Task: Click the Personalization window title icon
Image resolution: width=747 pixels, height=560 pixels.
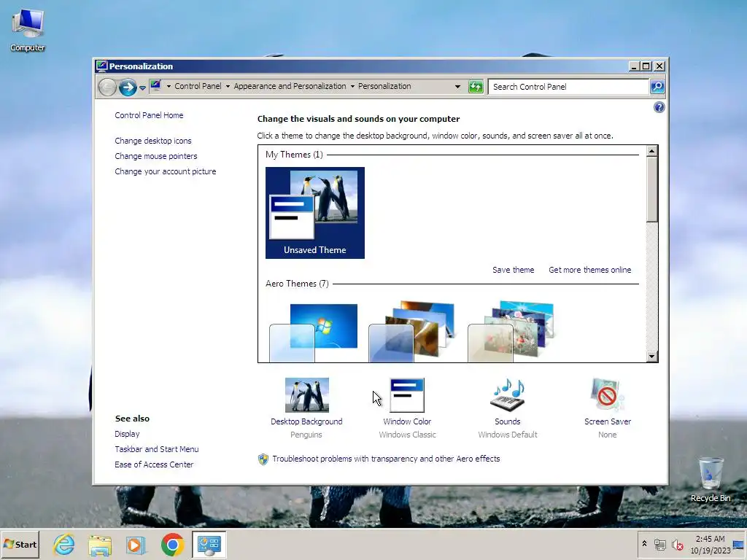Action: click(x=101, y=66)
